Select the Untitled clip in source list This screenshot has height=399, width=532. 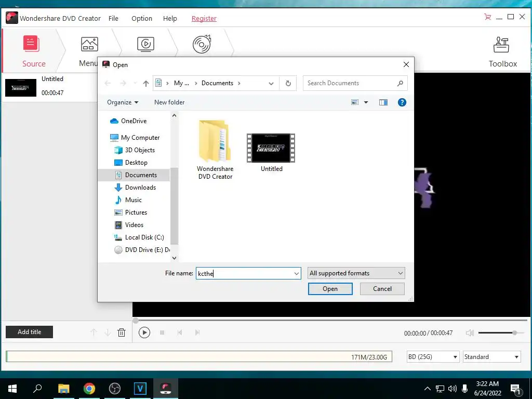pyautogui.click(x=50, y=87)
